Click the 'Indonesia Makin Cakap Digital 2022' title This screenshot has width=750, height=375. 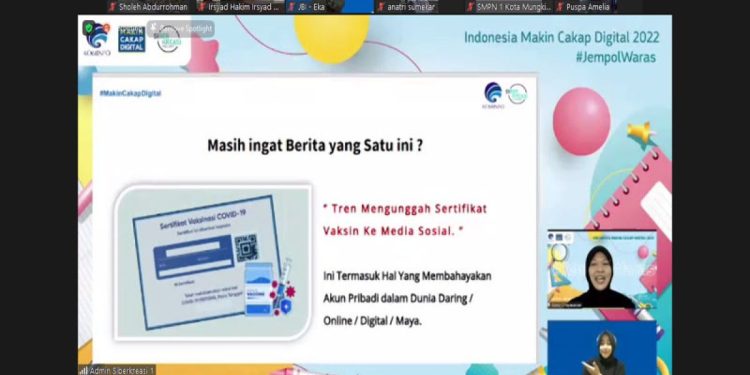click(562, 38)
